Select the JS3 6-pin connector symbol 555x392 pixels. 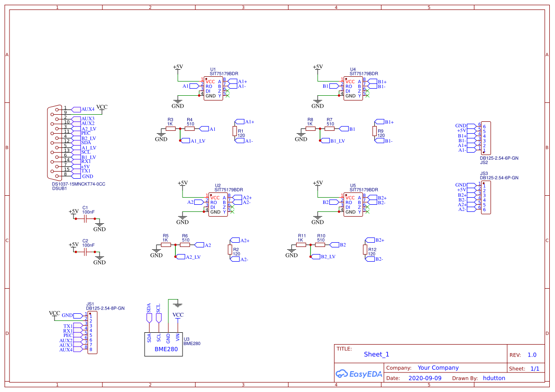click(x=486, y=197)
